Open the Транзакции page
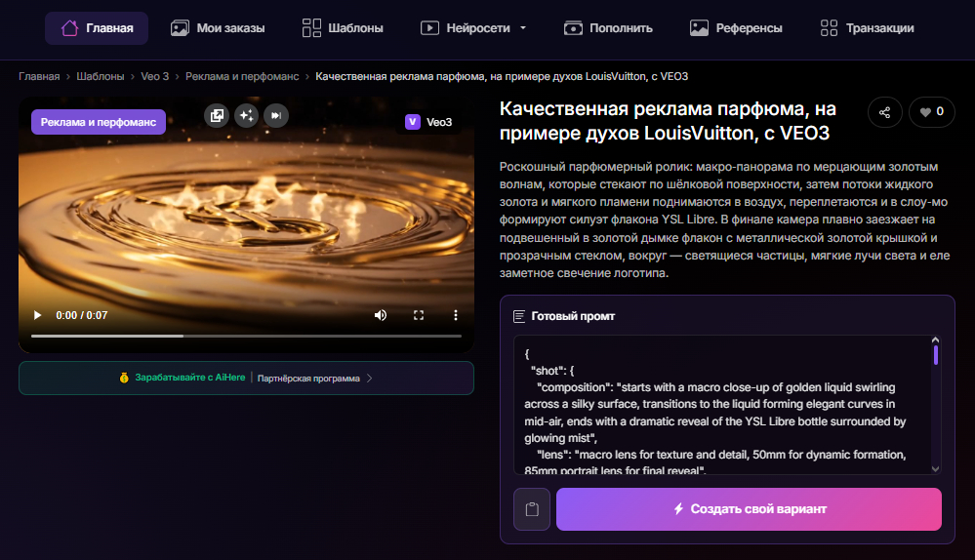Image resolution: width=975 pixels, height=560 pixels. (x=867, y=28)
